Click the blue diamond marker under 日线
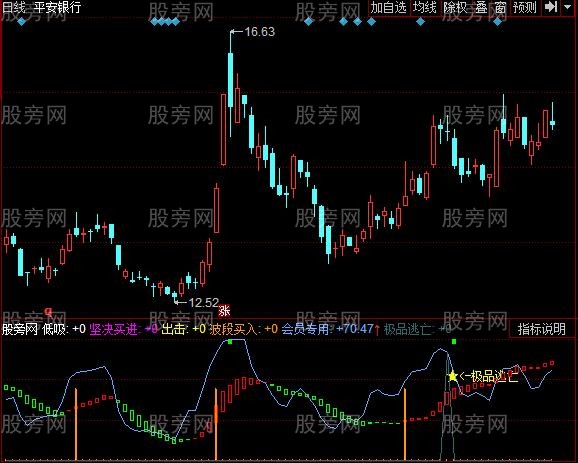 point(22,22)
